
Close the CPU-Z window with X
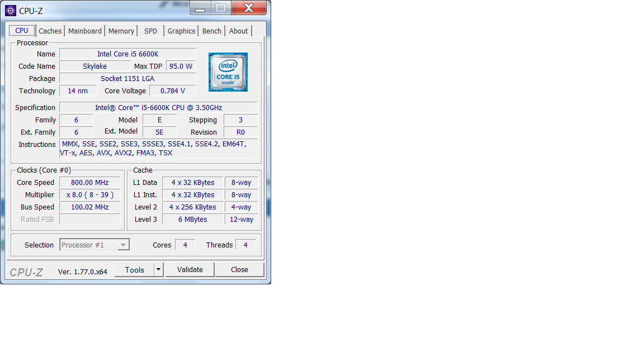[248, 8]
